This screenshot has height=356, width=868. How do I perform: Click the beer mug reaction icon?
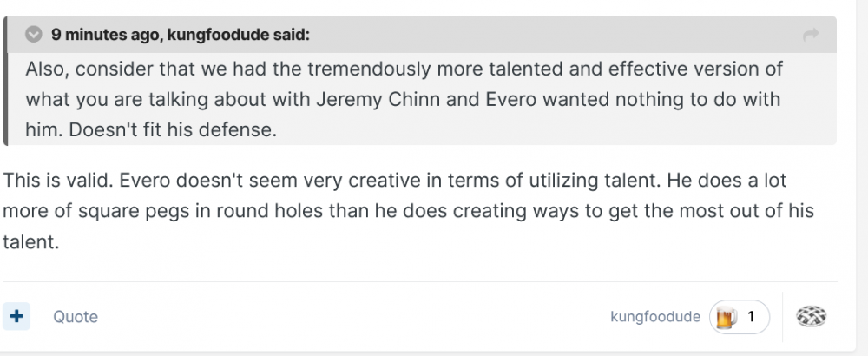tap(723, 317)
